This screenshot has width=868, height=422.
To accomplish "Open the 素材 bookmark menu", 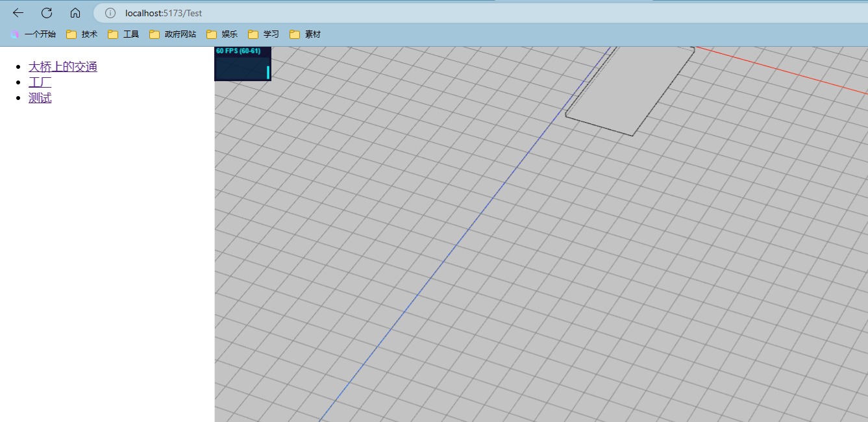I will [x=294, y=34].
